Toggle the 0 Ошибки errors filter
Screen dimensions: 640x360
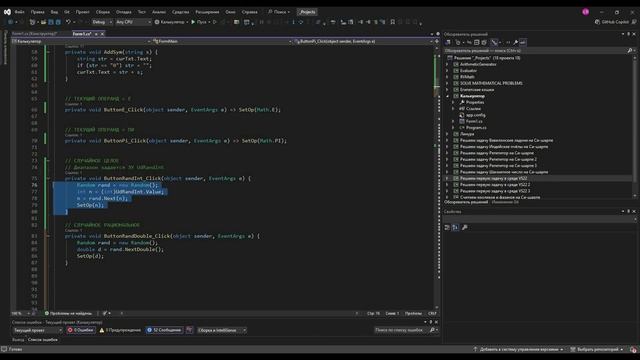(81, 330)
